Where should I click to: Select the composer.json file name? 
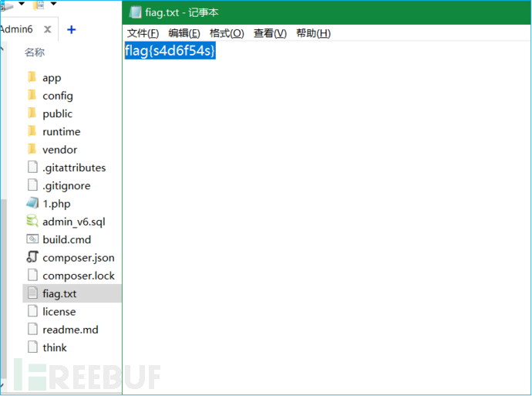click(79, 258)
